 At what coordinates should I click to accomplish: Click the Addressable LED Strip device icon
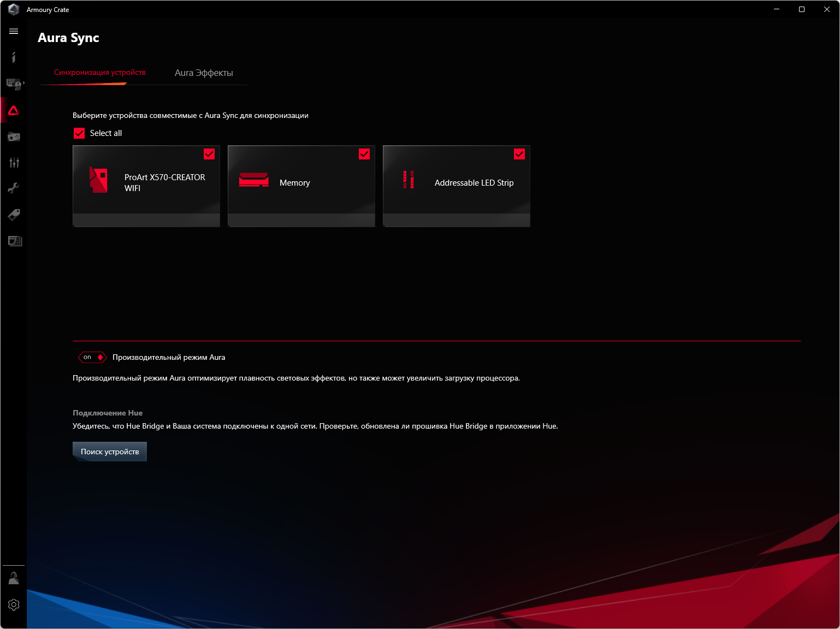[x=409, y=180]
